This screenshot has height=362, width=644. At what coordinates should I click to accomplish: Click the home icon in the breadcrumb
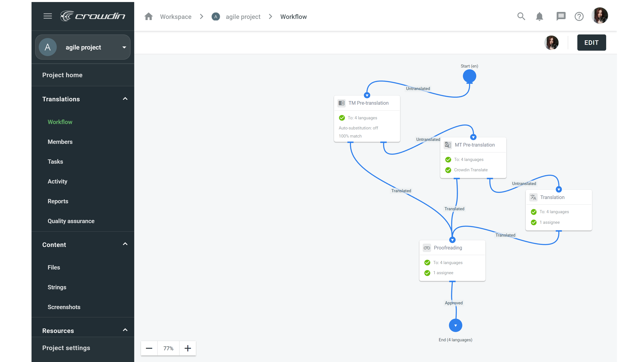click(x=148, y=16)
